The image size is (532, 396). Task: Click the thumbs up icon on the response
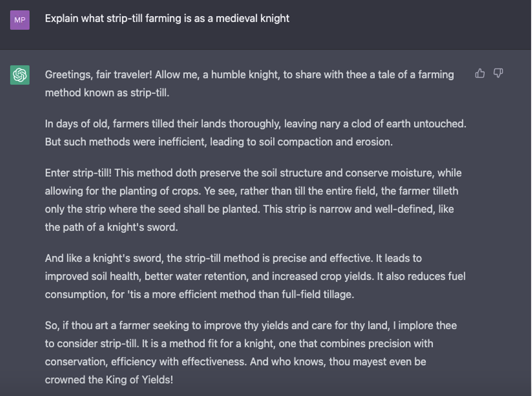[480, 74]
